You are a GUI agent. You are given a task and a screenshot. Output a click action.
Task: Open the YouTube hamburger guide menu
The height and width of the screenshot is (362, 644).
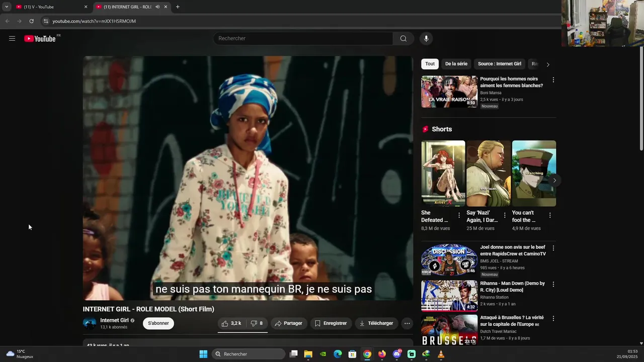tap(12, 38)
